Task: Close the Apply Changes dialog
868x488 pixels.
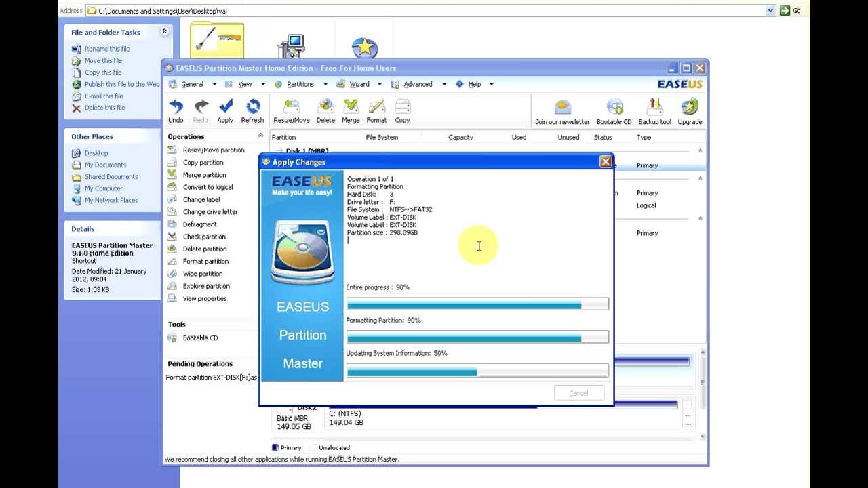Action: pyautogui.click(x=606, y=161)
